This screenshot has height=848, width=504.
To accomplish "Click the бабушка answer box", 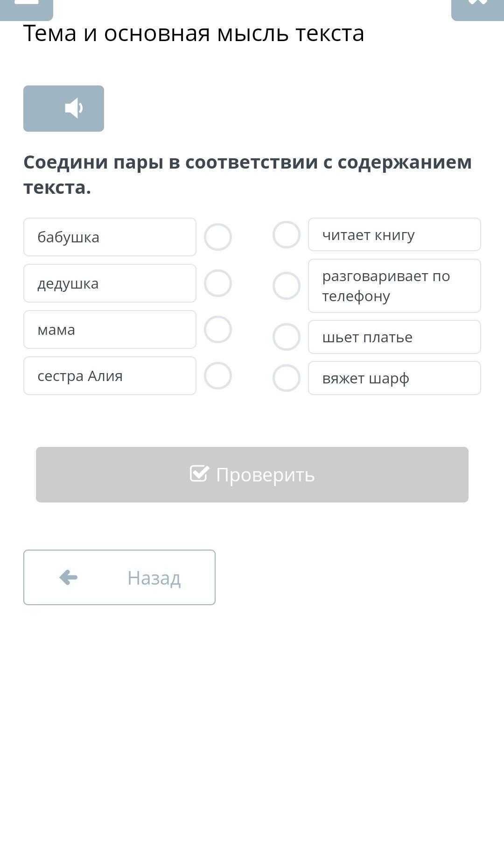I will (x=110, y=237).
